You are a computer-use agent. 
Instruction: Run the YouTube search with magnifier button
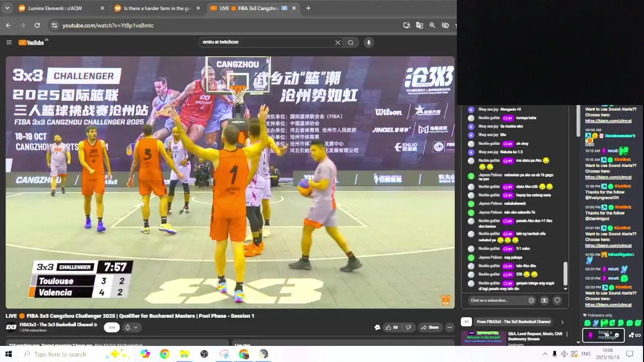point(351,43)
